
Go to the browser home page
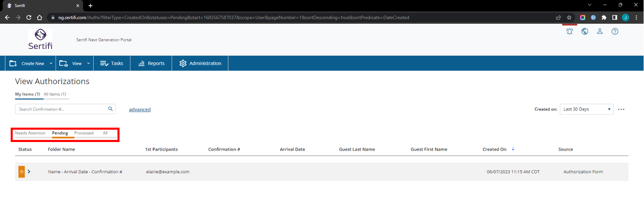39,18
